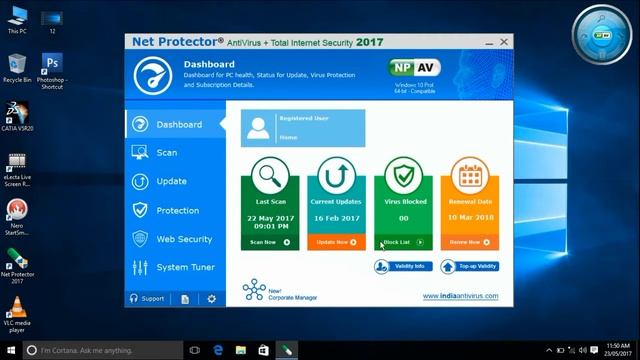
Task: Open Task View on the taskbar
Action: pyautogui.click(x=195, y=350)
